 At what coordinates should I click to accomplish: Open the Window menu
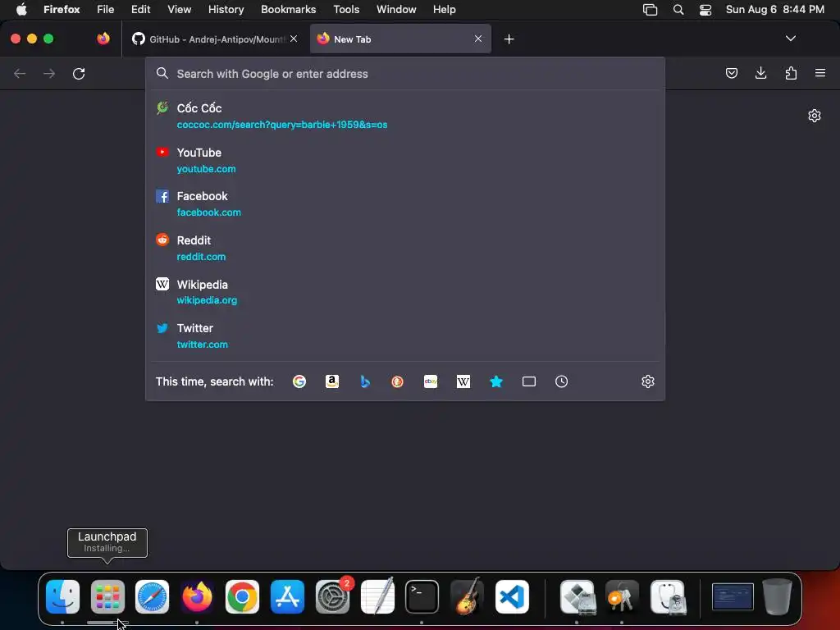click(396, 9)
